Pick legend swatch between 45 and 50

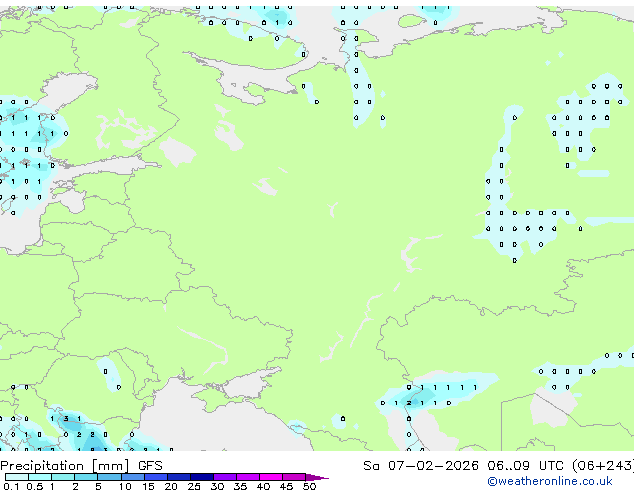pos(294,477)
